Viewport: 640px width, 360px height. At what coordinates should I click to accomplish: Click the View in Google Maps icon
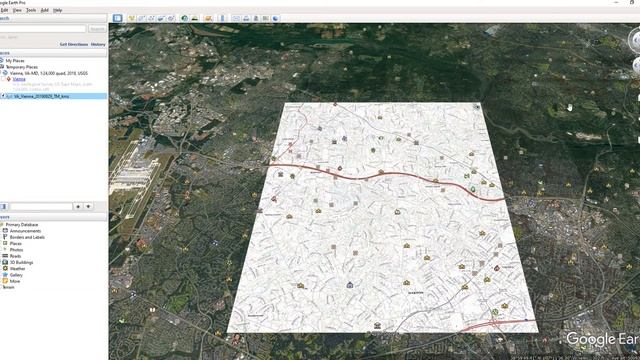[266, 18]
